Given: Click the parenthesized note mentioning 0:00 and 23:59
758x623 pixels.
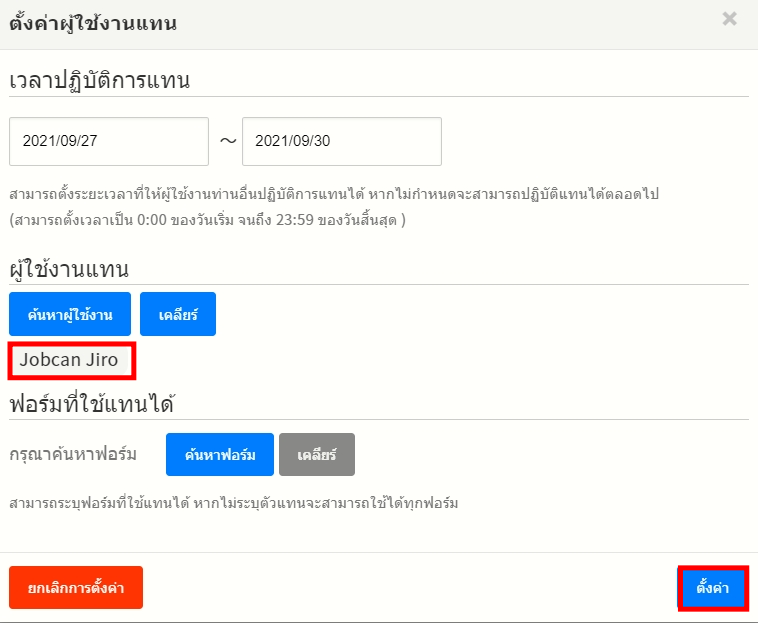Looking at the screenshot, I should pyautogui.click(x=207, y=219).
